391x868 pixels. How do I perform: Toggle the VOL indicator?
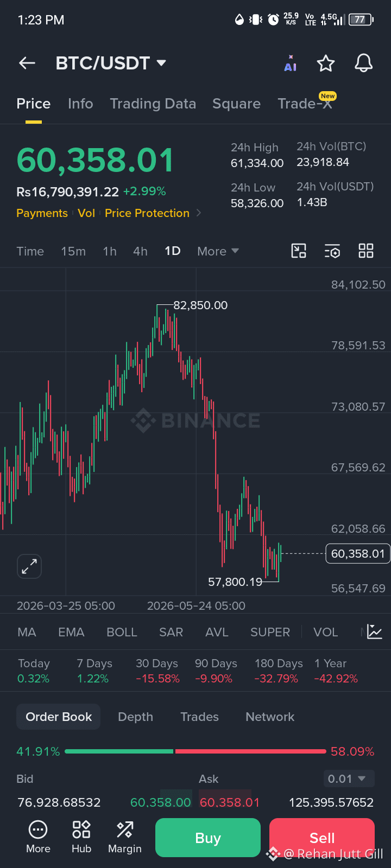click(325, 632)
